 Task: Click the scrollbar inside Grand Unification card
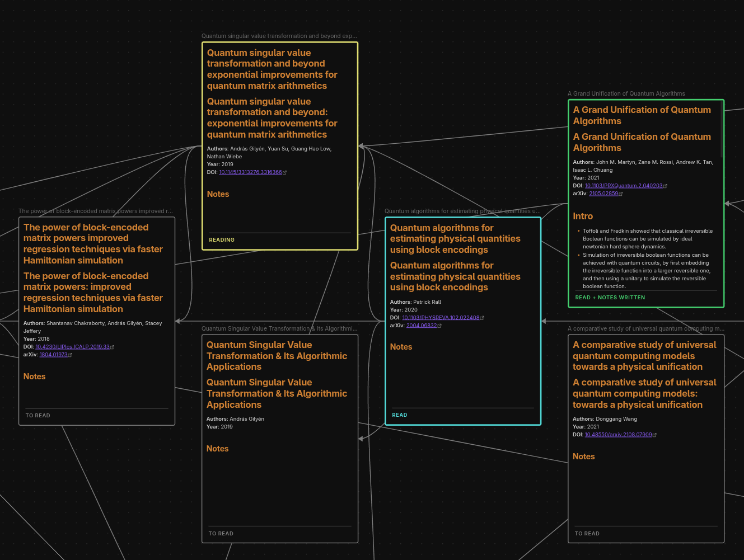pos(722,130)
